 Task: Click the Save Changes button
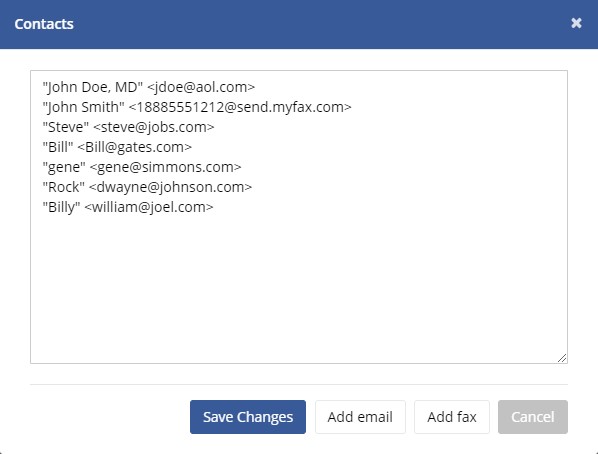point(248,417)
